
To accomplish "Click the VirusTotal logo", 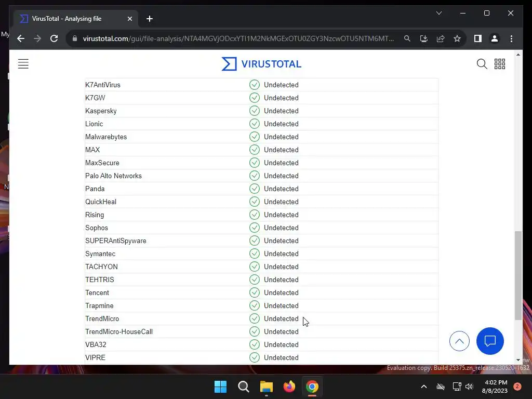I will 261,64.
